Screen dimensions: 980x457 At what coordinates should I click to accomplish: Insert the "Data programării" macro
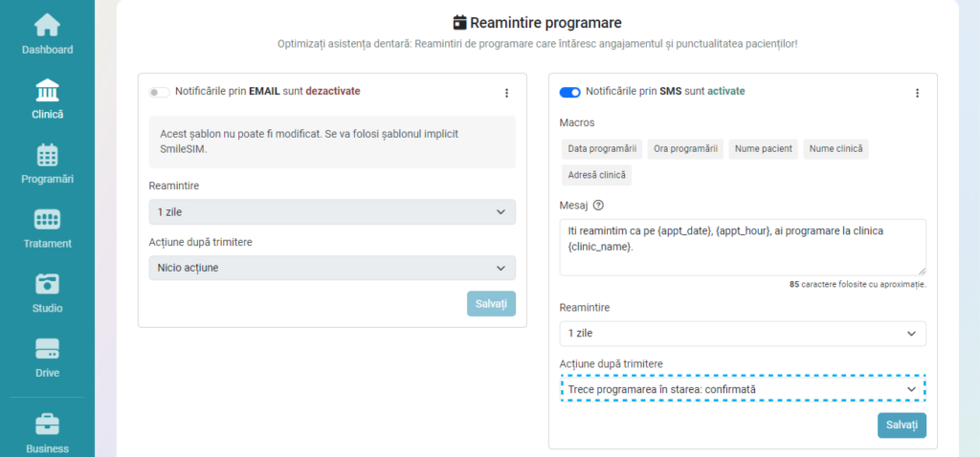[x=602, y=149]
